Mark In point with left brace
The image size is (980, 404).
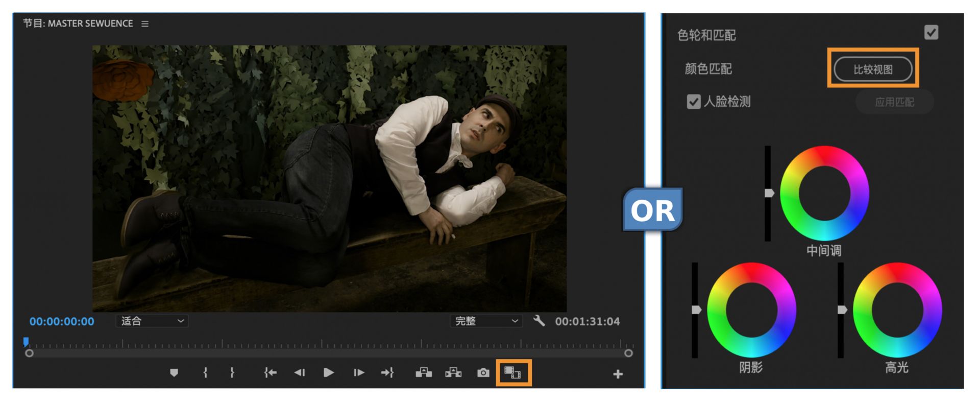205,373
